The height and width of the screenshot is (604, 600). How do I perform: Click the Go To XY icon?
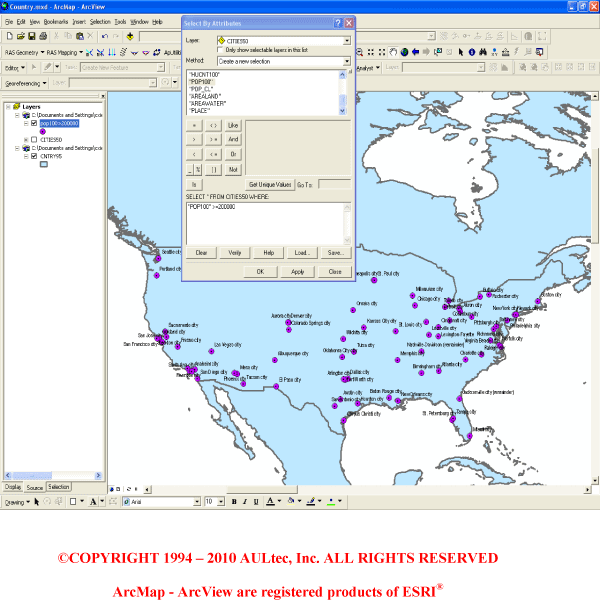[494, 52]
